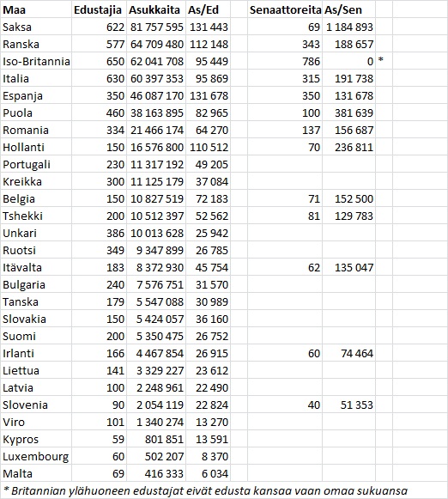
Task: Select the Asukkaita header cell
Action: point(156,9)
